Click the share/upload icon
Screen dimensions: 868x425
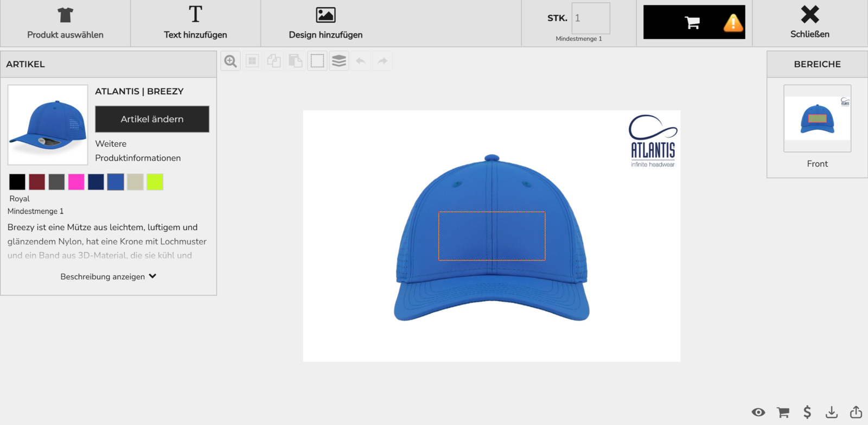[x=856, y=413]
